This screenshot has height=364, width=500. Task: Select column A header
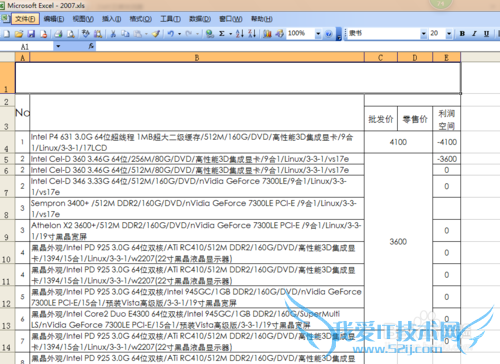[x=22, y=57]
